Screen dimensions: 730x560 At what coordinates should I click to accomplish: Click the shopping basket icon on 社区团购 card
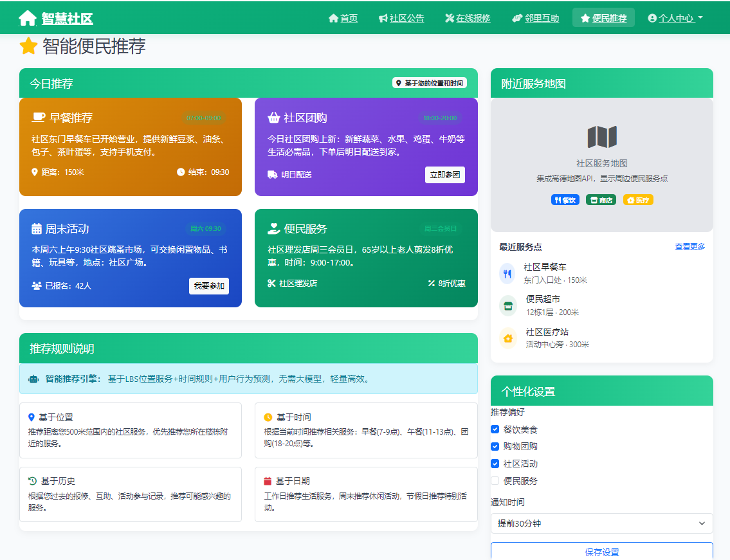coord(275,117)
